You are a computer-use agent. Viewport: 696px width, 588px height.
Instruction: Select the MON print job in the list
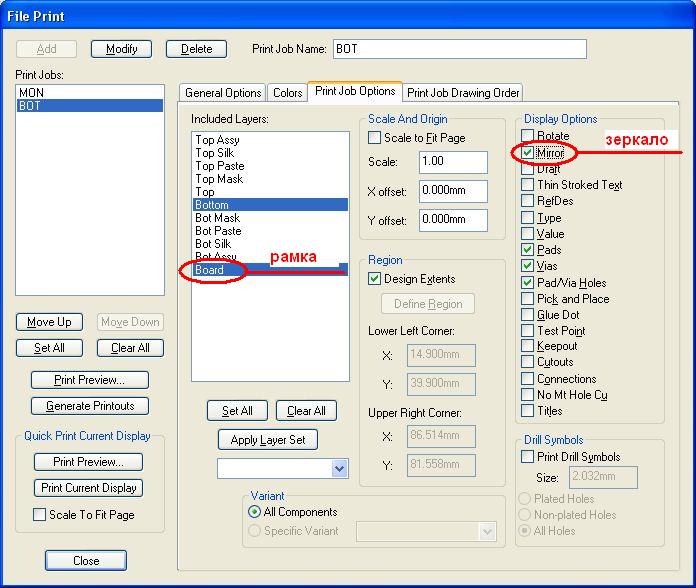click(31, 92)
